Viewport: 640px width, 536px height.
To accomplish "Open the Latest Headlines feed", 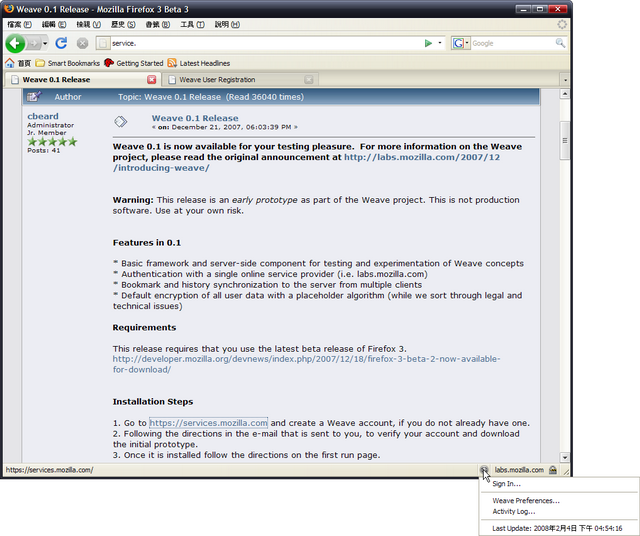I will tap(198, 63).
